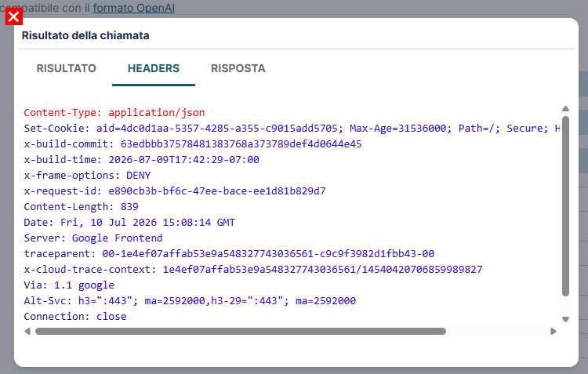Click the Server: Google Frontend line
The image size is (588, 374).
click(x=93, y=238)
